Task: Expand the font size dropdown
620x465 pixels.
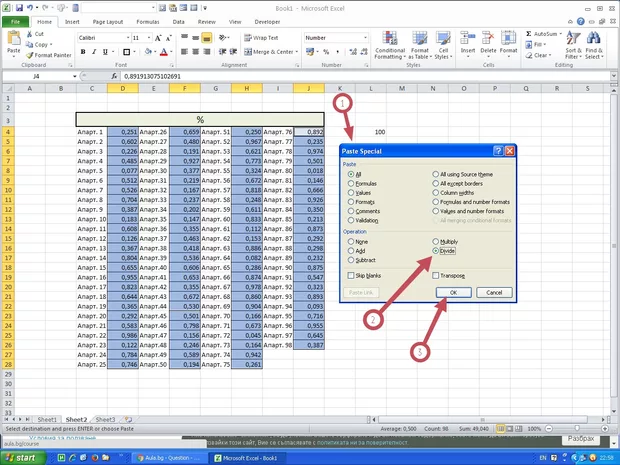Action: point(148,38)
